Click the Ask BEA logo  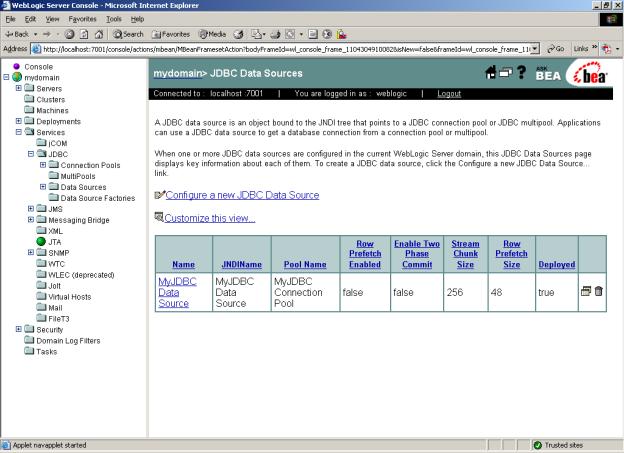point(548,73)
